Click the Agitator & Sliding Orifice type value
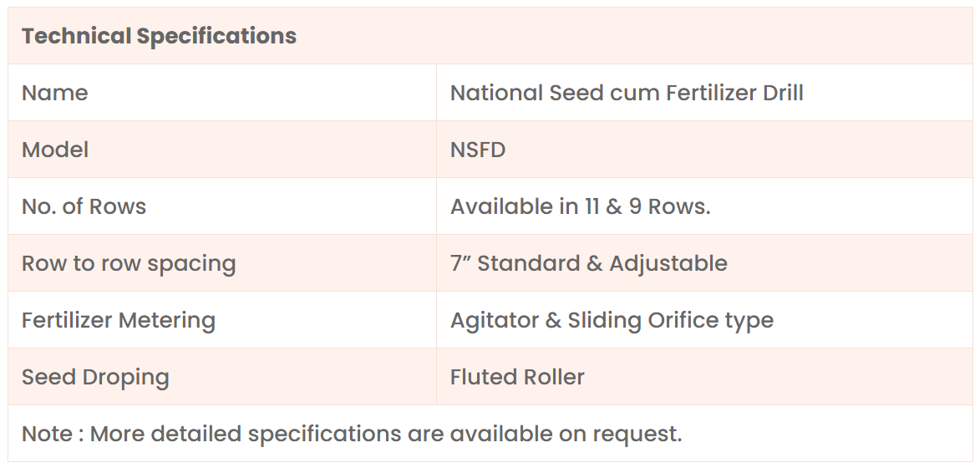This screenshot has width=980, height=468. coord(612,320)
